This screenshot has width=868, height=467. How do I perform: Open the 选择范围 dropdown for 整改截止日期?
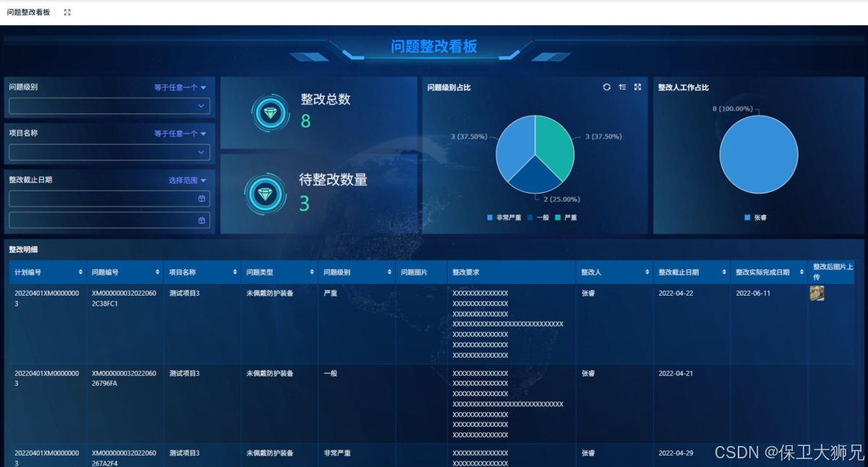point(187,180)
